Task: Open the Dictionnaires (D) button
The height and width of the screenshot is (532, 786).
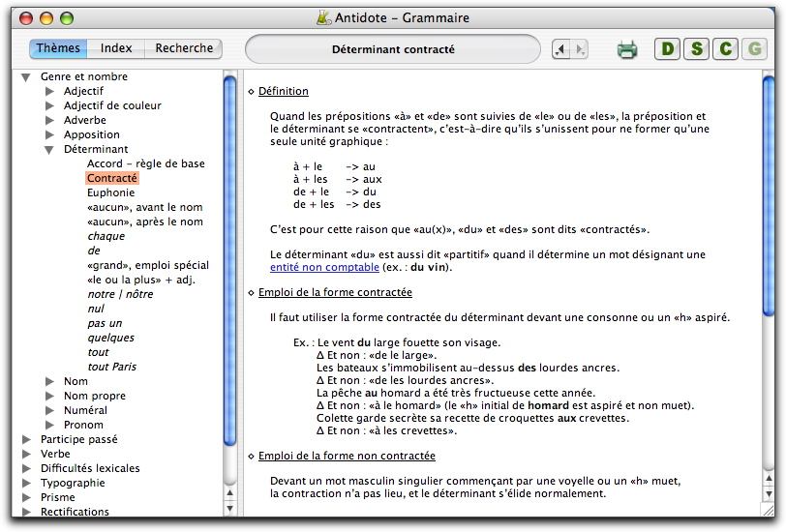Action: 668,49
